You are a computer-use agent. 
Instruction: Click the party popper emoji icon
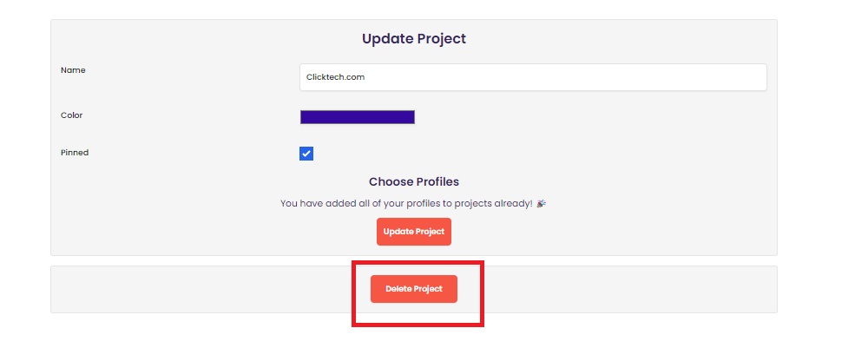point(542,204)
